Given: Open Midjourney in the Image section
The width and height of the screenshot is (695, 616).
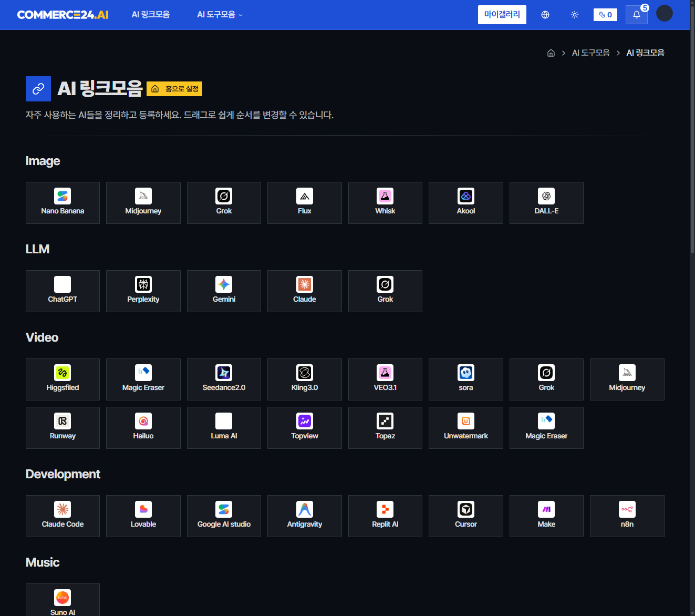Looking at the screenshot, I should tap(143, 203).
